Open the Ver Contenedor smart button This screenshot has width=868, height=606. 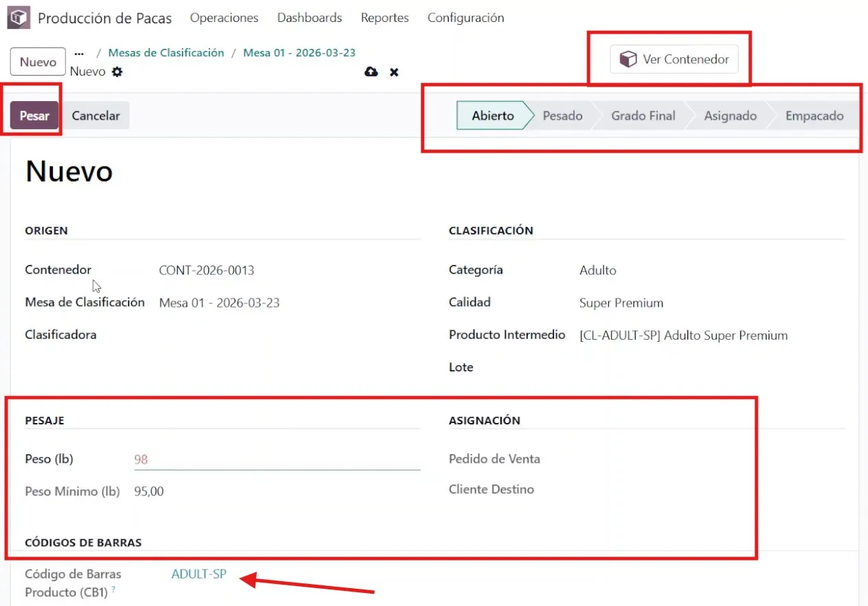click(x=675, y=59)
